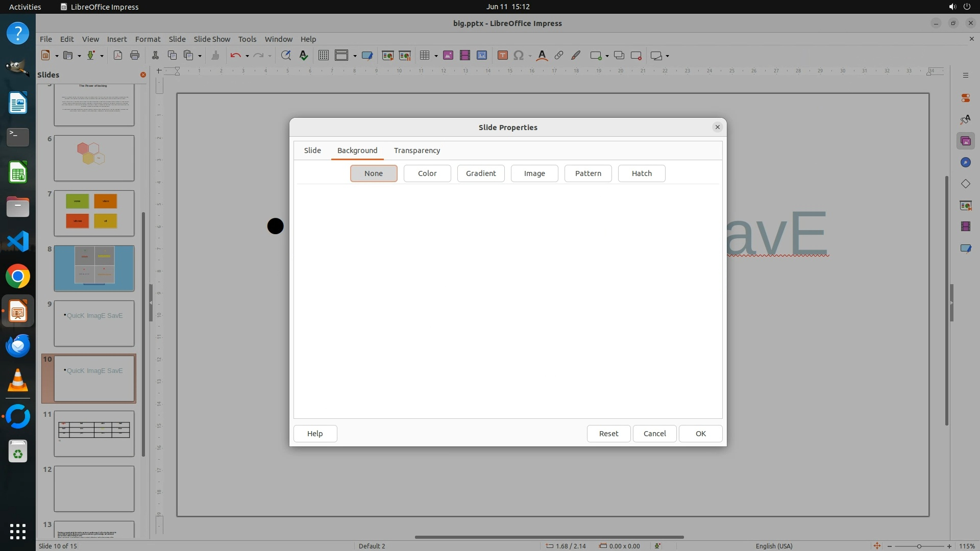Select slide 8 thumbnail in Slides panel
The height and width of the screenshot is (551, 980).
coord(94,268)
